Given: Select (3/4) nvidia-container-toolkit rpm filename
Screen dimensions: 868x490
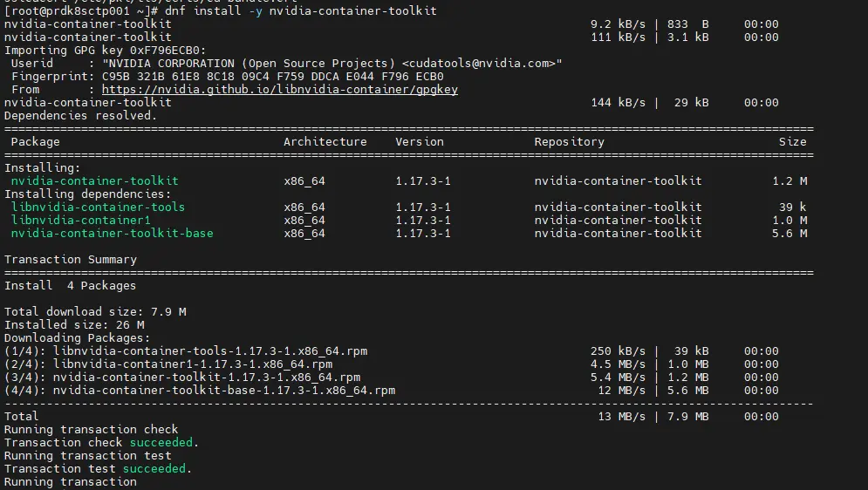Looking at the screenshot, I should click(207, 378).
